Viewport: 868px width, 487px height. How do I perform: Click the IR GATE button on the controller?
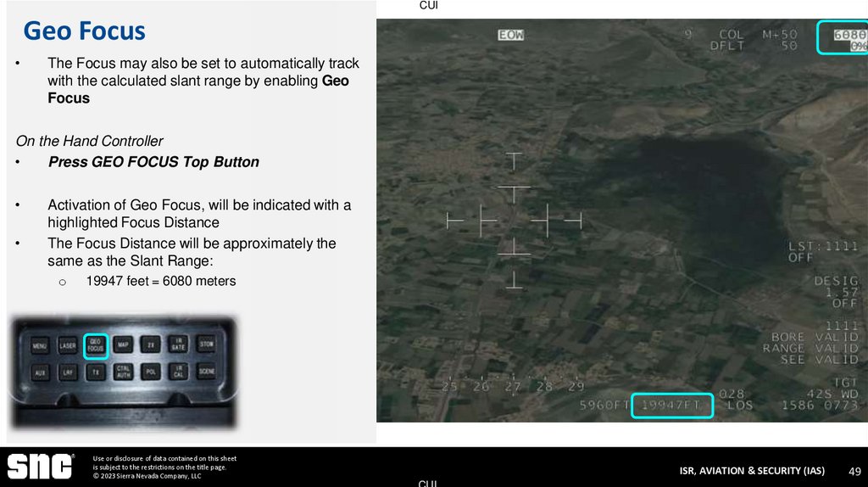pyautogui.click(x=178, y=344)
